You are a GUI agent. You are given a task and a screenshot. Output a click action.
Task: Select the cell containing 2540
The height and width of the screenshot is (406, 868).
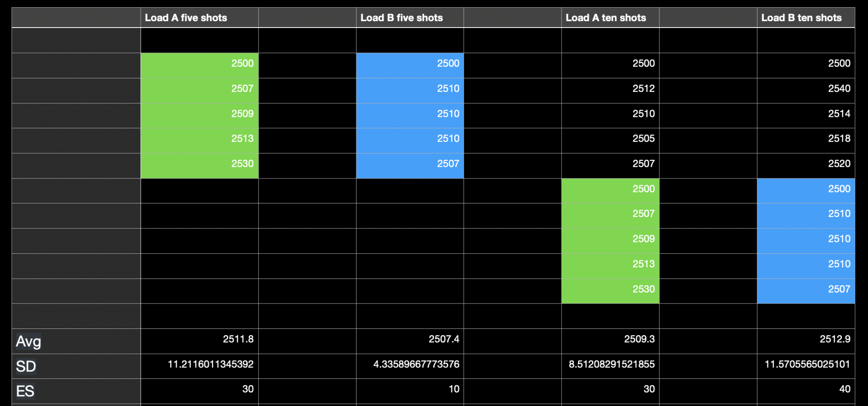pyautogui.click(x=805, y=89)
